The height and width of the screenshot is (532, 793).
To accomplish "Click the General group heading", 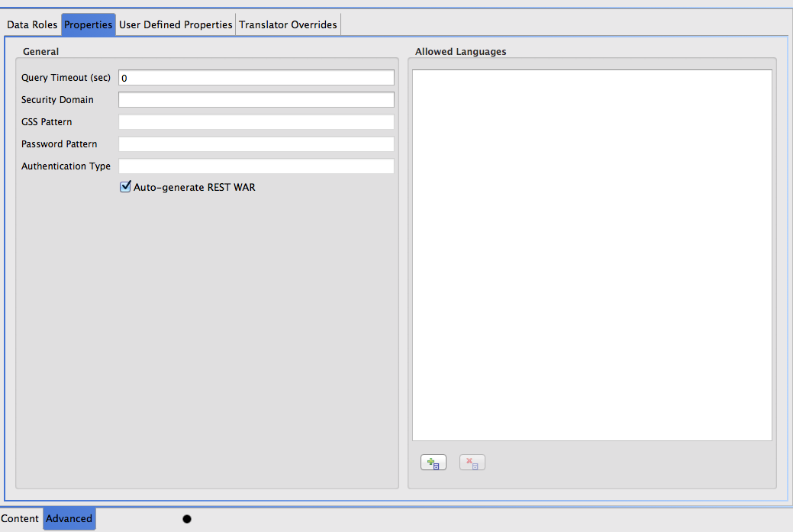I will 40,52.
